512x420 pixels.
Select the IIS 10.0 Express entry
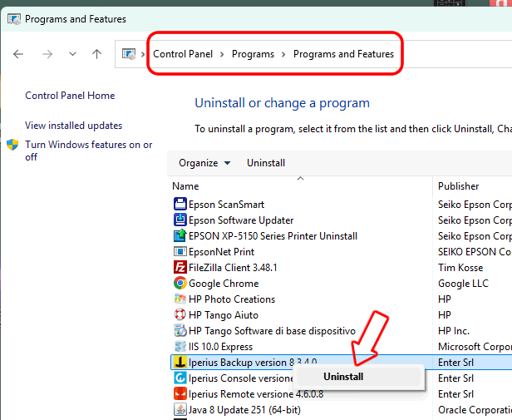pyautogui.click(x=221, y=347)
